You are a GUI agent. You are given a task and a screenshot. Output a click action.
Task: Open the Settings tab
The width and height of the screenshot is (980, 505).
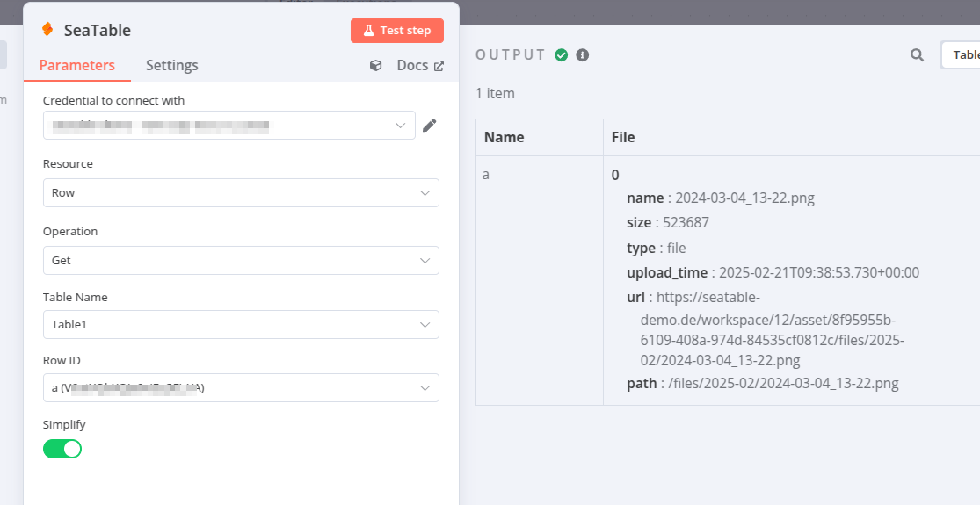172,66
